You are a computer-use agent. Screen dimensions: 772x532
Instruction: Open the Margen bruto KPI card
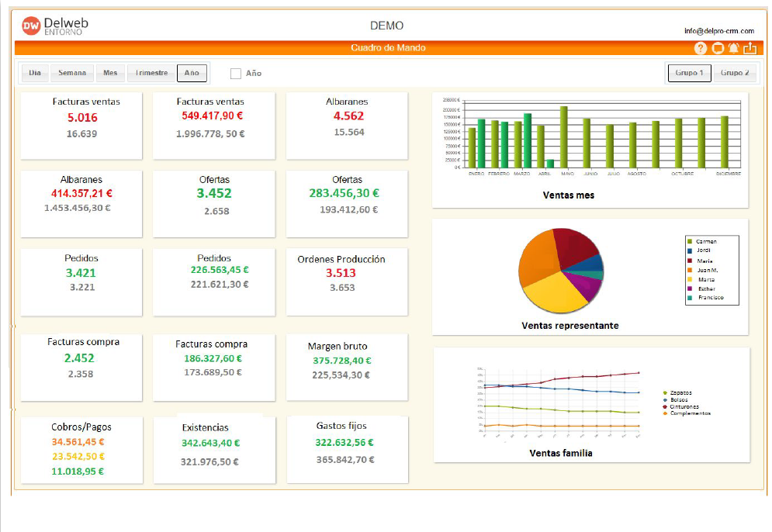click(346, 367)
